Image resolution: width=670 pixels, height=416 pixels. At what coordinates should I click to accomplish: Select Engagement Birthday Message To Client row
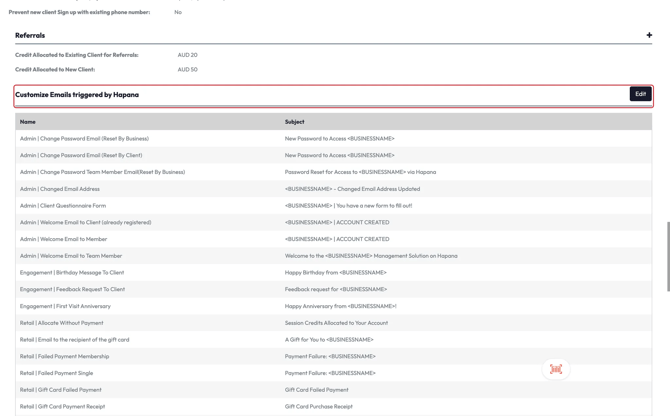[x=72, y=272]
